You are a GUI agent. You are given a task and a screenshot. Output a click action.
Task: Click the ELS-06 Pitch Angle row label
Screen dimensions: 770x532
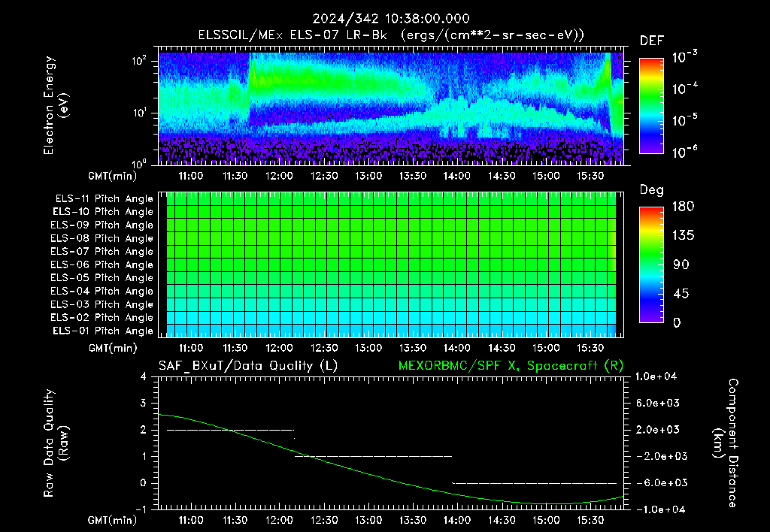[102, 264]
